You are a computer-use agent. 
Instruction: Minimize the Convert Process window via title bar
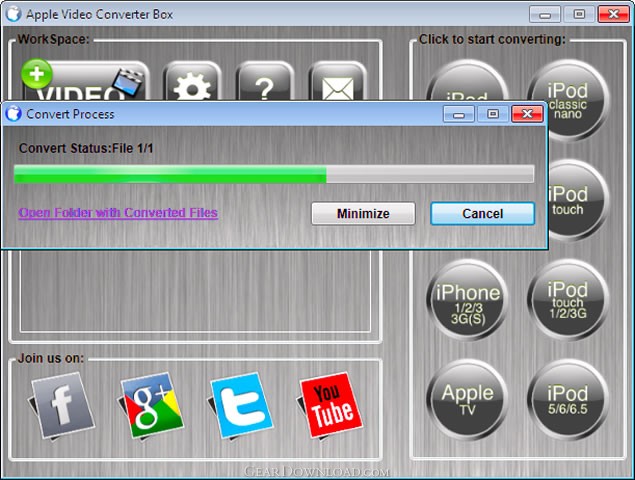click(x=458, y=114)
